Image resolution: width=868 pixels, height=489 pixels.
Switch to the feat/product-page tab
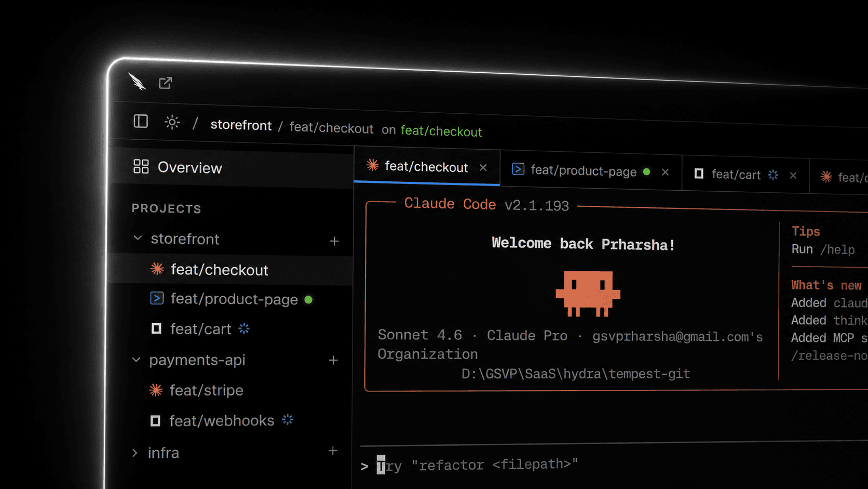(591, 170)
